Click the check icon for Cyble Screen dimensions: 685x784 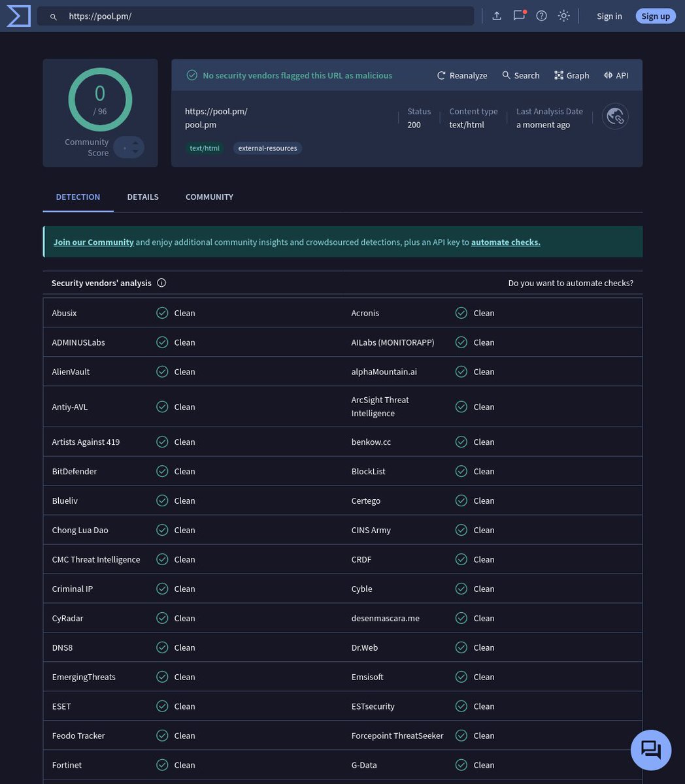(461, 589)
